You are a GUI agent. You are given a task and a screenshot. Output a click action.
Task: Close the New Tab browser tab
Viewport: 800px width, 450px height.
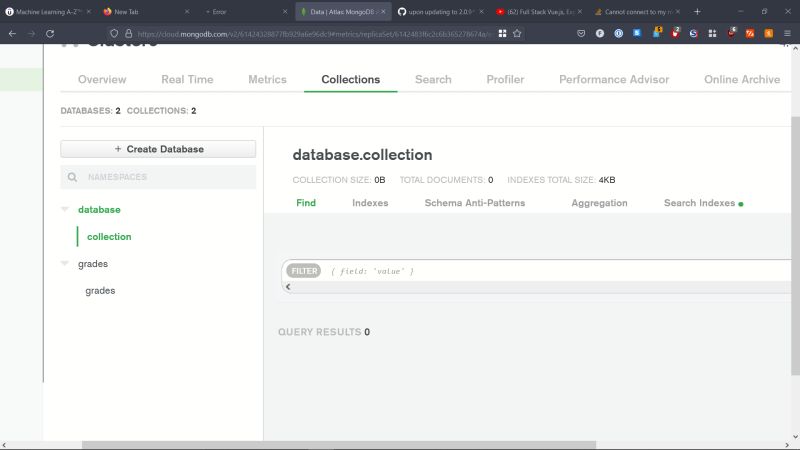187,11
